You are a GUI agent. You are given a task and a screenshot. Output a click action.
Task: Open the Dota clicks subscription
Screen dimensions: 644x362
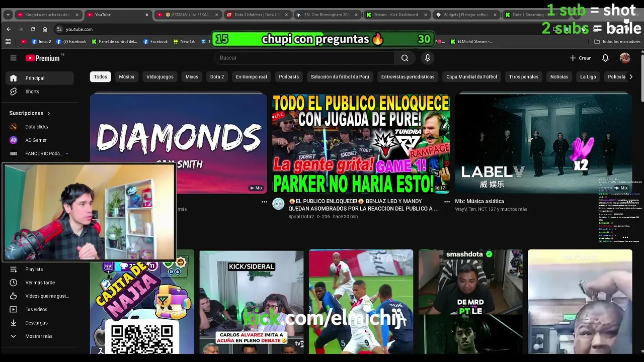pyautogui.click(x=40, y=127)
